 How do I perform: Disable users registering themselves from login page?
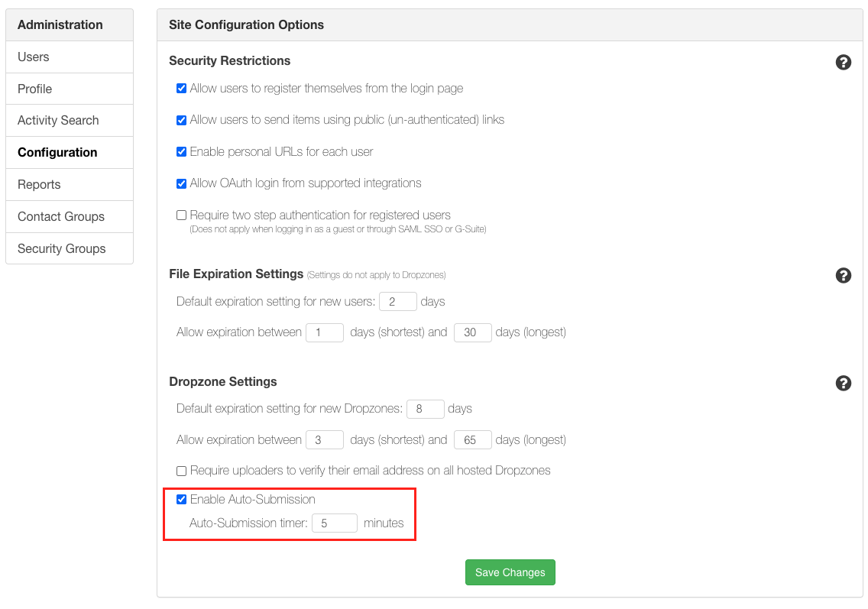pyautogui.click(x=181, y=88)
